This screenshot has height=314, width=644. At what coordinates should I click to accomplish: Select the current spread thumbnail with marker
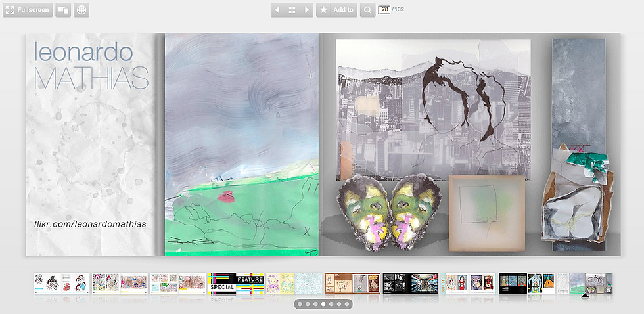585,283
